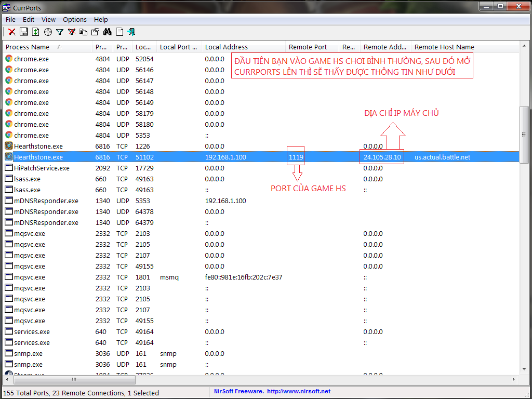Click the copy selected items icon
Viewport: 532px width, 399px height.
coord(84,32)
